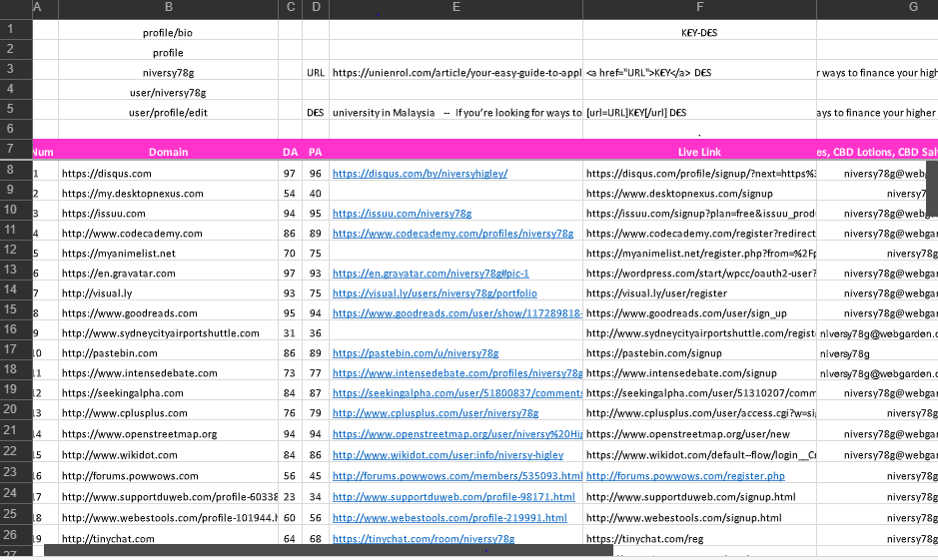Click the KEY-DES cell in column F
Viewport: 938px width, 560px height.
coord(699,32)
